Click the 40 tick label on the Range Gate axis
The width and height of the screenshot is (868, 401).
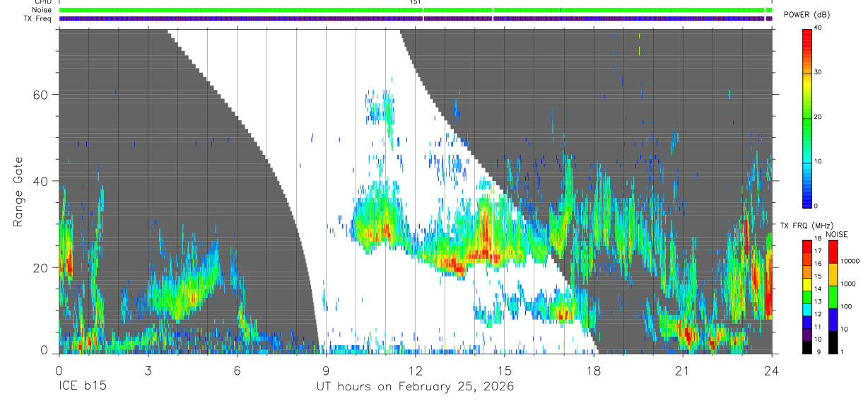pos(40,181)
